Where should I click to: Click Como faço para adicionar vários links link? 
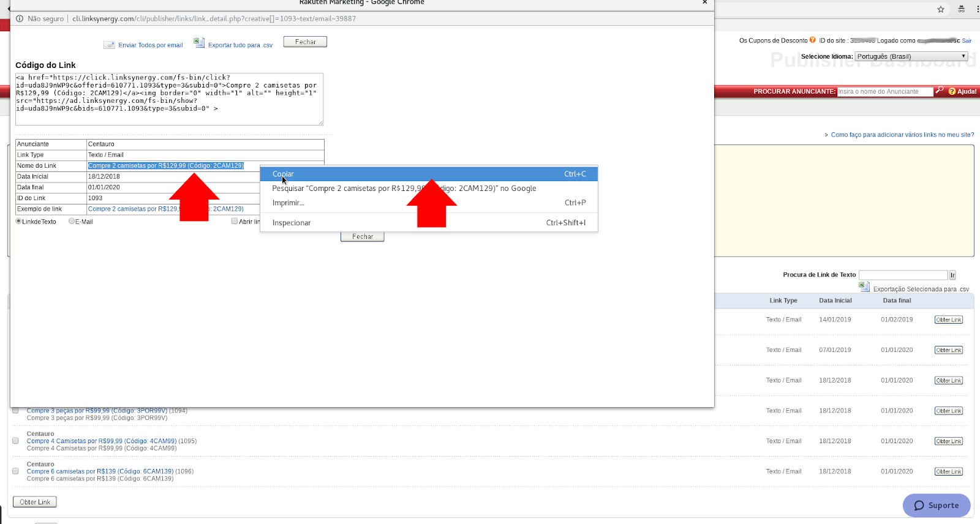(902, 135)
